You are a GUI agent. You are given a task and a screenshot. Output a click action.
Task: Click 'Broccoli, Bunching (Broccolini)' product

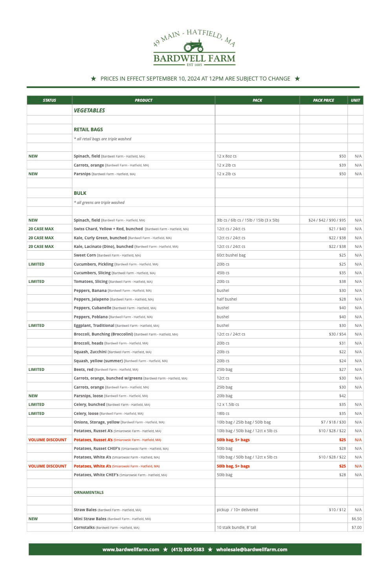(104, 334)
